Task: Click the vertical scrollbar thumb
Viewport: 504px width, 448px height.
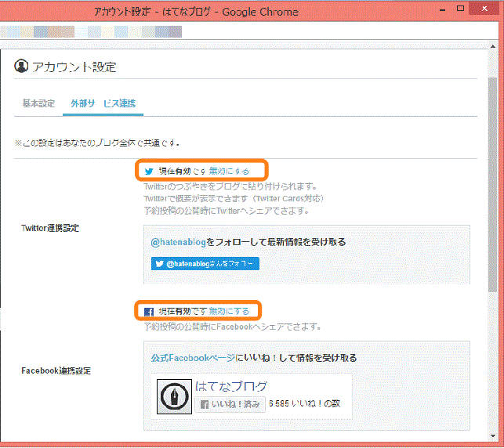Action: pyautogui.click(x=492, y=185)
